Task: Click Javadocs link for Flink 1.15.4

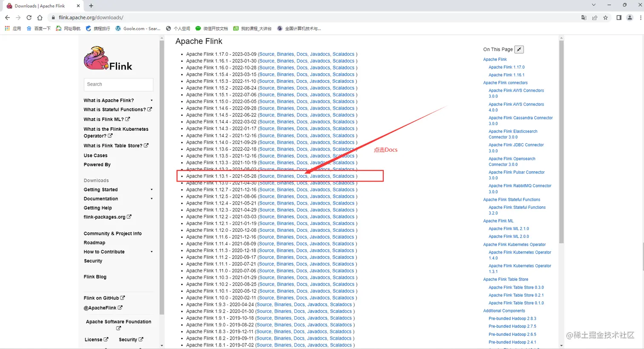Action: point(320,75)
